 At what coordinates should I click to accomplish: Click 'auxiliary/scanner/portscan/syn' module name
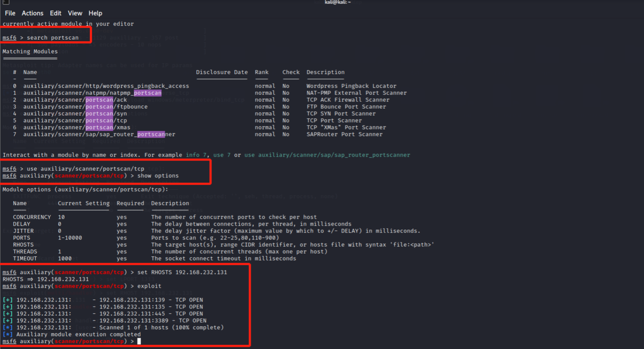75,113
